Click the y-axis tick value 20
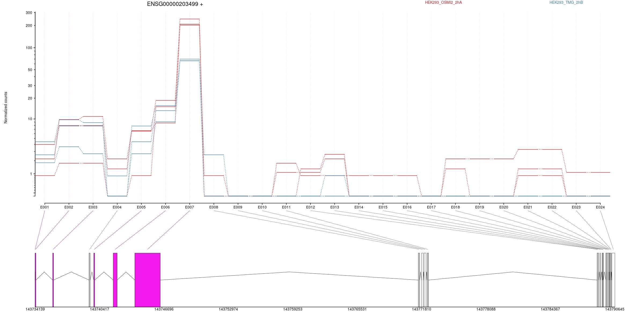The width and height of the screenshot is (644, 322). (30, 98)
